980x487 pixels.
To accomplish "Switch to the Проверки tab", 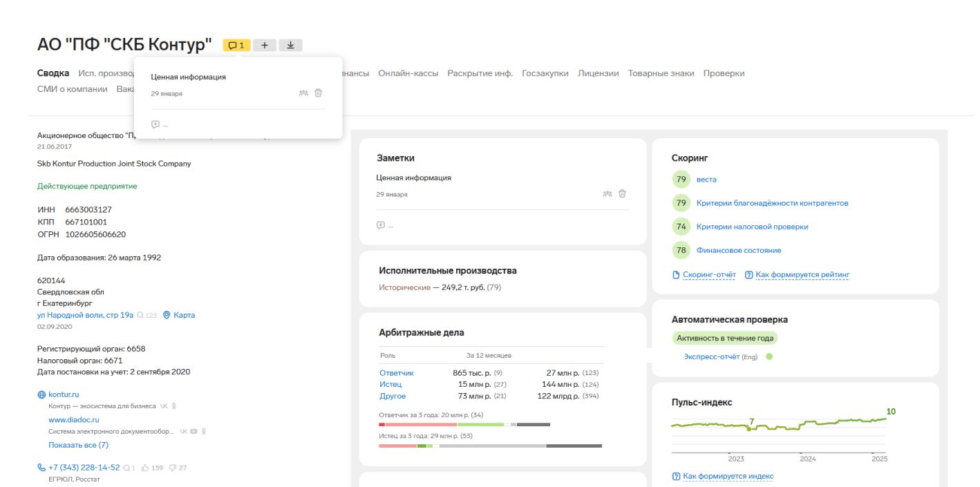I will (724, 73).
